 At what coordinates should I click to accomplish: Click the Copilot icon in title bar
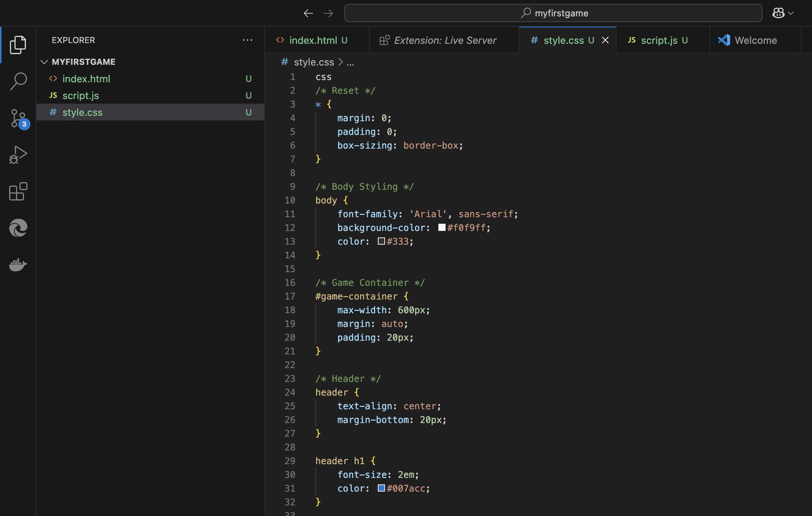coord(778,13)
